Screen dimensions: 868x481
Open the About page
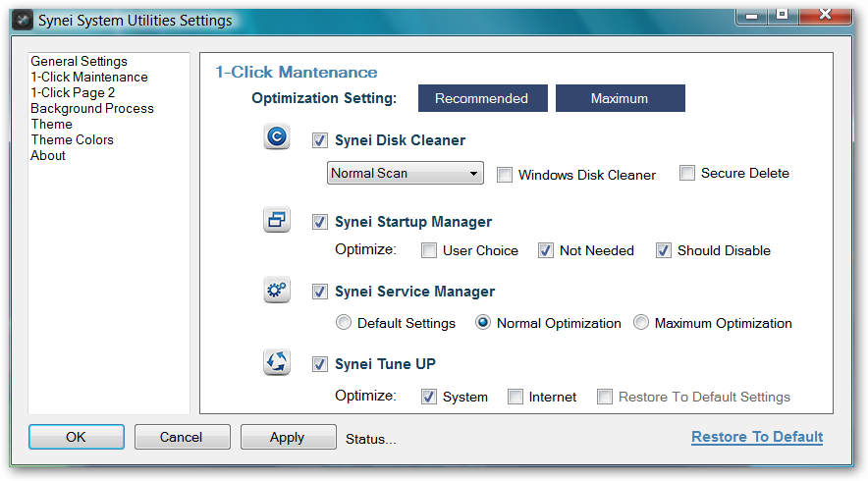point(47,155)
